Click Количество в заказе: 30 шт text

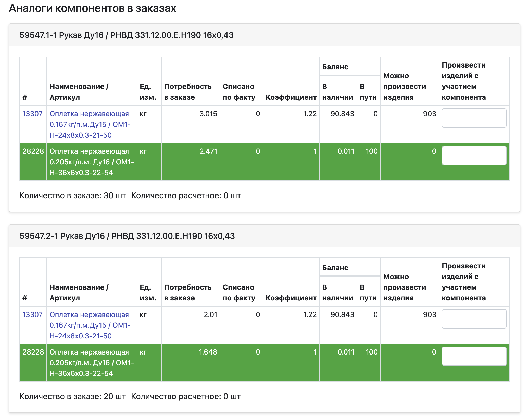tap(73, 195)
